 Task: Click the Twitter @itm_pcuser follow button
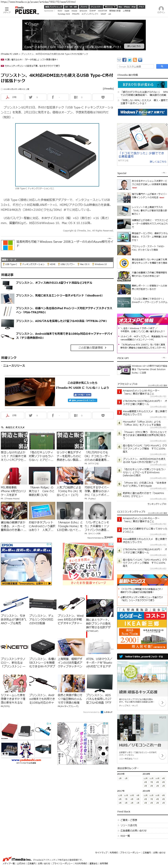[x=82, y=400]
